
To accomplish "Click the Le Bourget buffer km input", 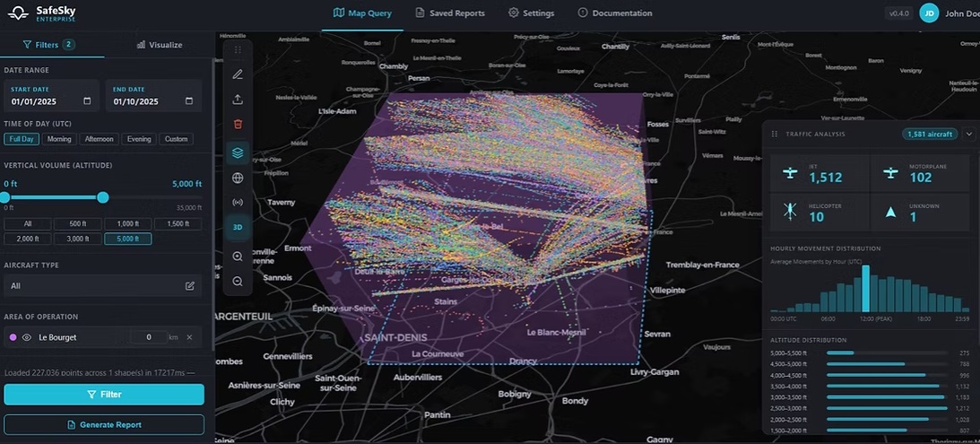I will point(148,337).
